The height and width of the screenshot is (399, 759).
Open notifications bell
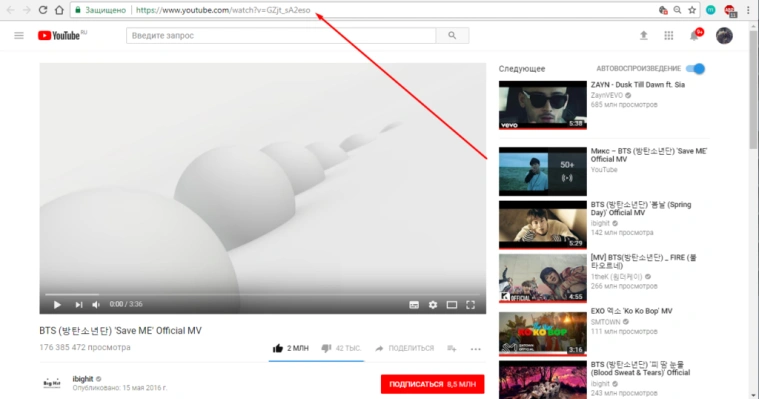tap(695, 35)
